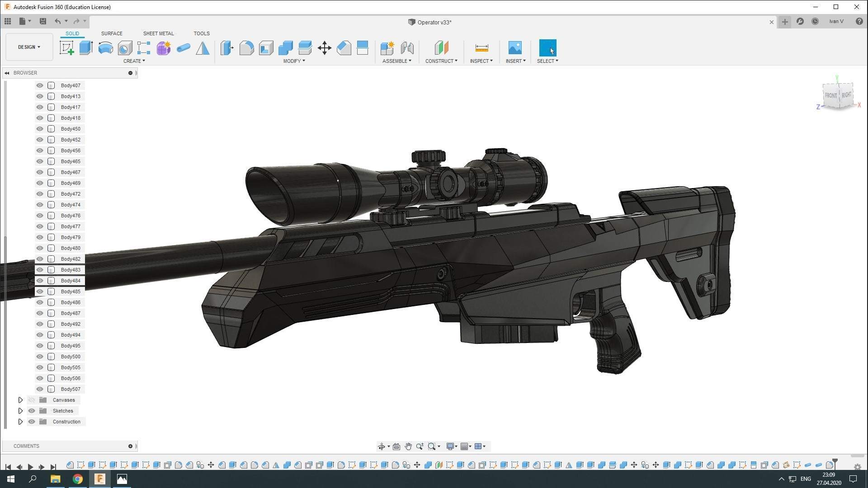
Task: Expand the Construction folder tree arrow
Action: click(20, 422)
